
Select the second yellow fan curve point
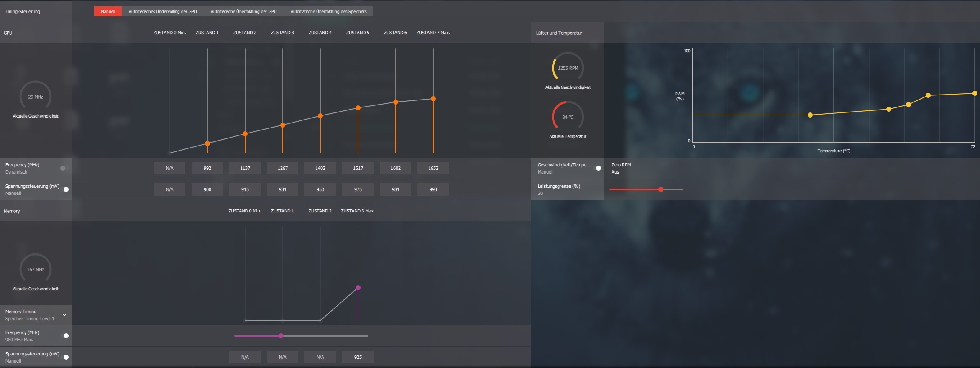pyautogui.click(x=889, y=109)
